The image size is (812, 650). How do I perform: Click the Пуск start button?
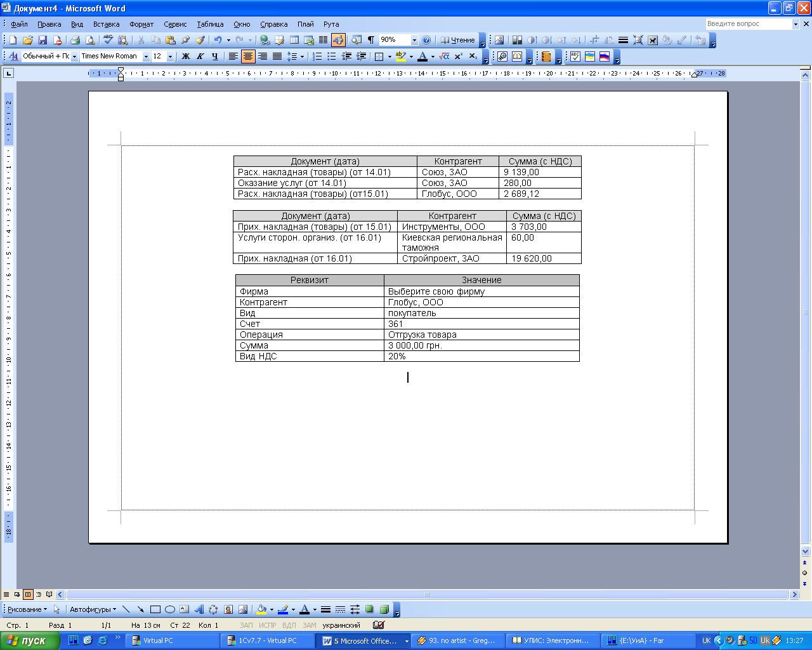click(x=30, y=640)
